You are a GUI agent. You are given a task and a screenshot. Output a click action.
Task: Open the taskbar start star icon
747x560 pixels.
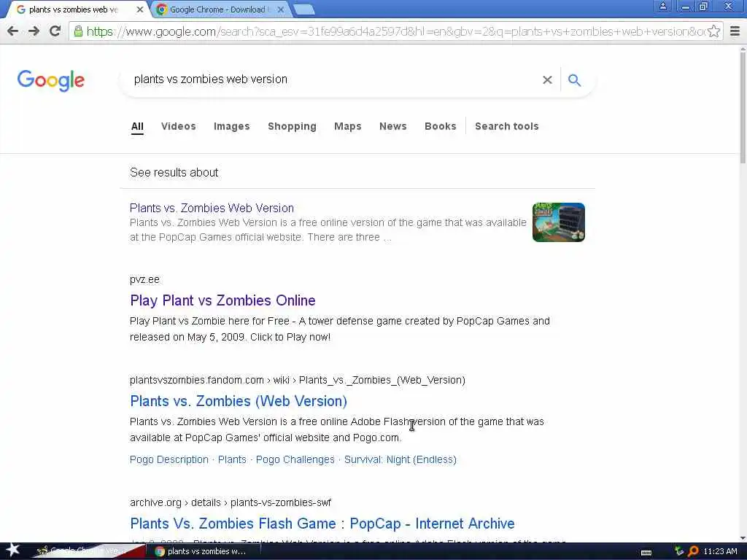[12, 551]
